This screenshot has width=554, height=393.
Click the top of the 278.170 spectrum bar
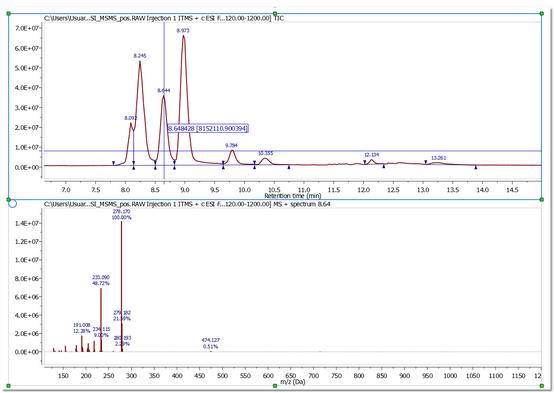122,222
